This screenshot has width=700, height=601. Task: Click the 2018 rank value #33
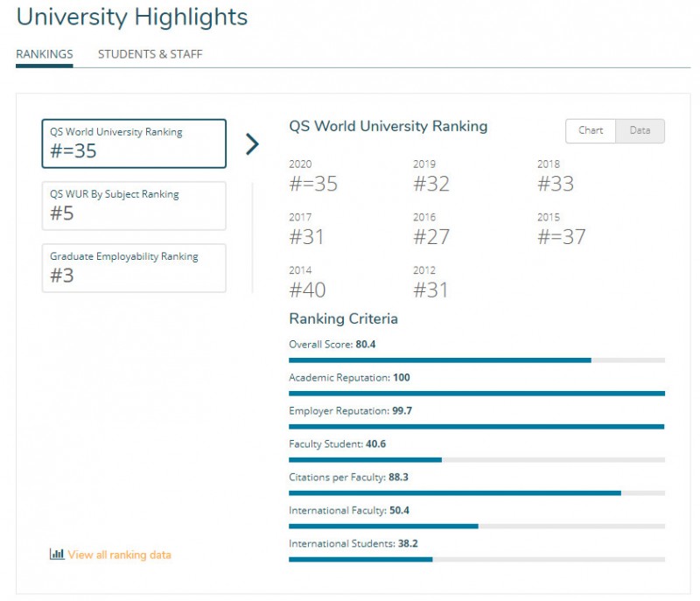(x=556, y=184)
